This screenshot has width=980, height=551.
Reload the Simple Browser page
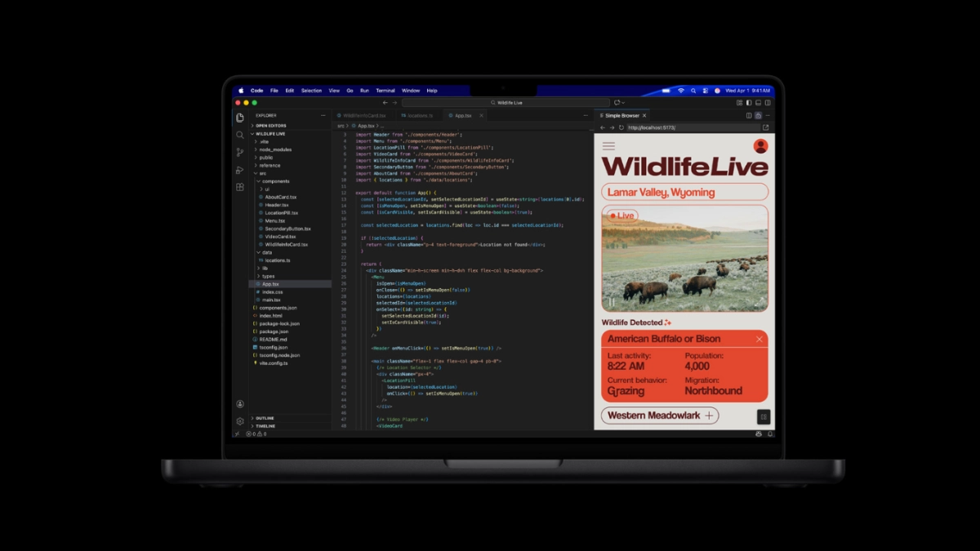pyautogui.click(x=621, y=127)
